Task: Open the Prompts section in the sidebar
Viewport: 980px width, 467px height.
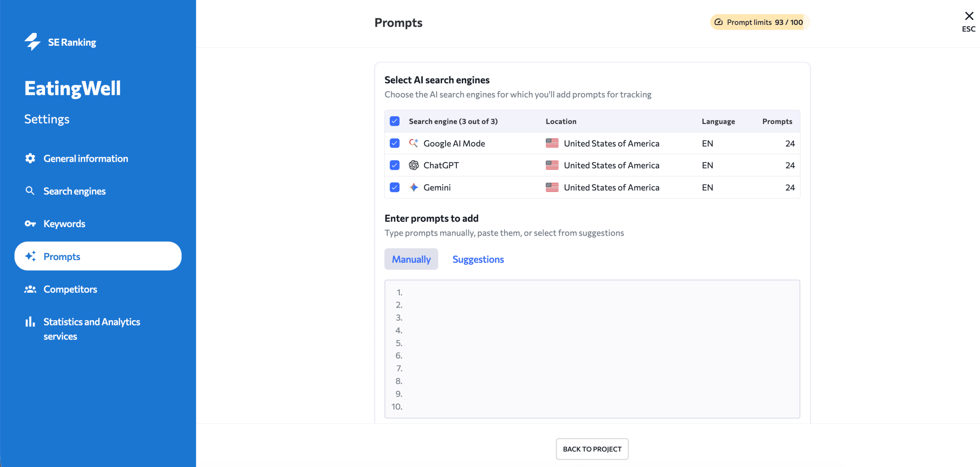Action: [x=62, y=256]
